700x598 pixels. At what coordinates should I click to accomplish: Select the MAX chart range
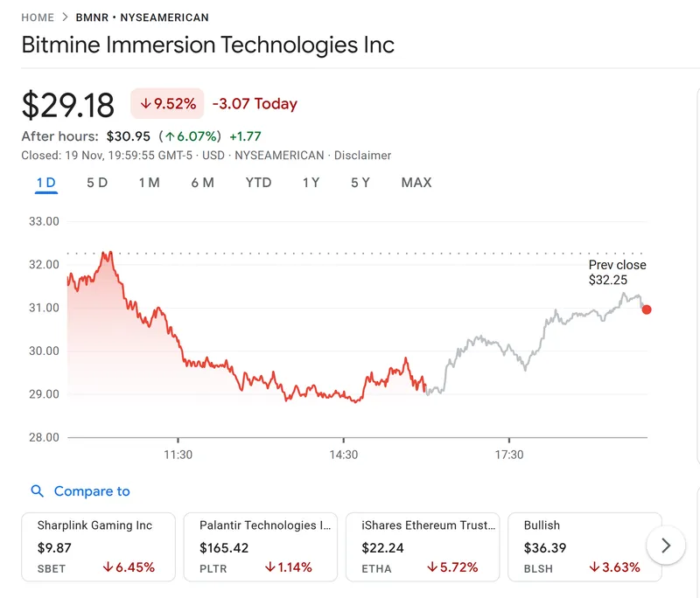[x=416, y=183]
